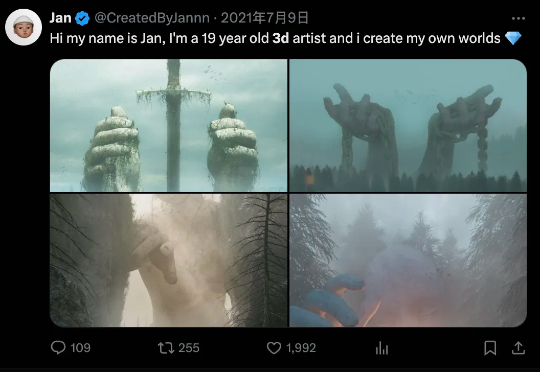Click the post date 2021年7月9日

click(x=264, y=18)
